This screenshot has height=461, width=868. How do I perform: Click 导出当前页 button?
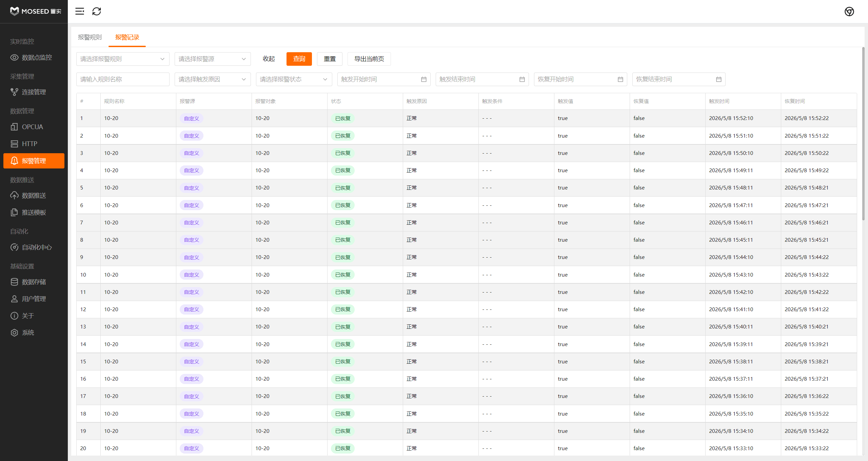pyautogui.click(x=369, y=59)
